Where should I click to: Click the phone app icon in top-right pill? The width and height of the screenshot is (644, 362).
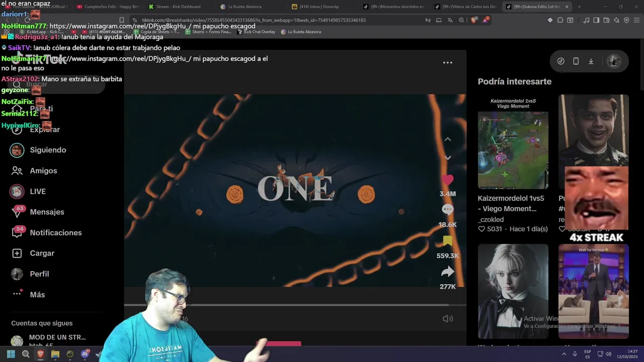tap(576, 61)
